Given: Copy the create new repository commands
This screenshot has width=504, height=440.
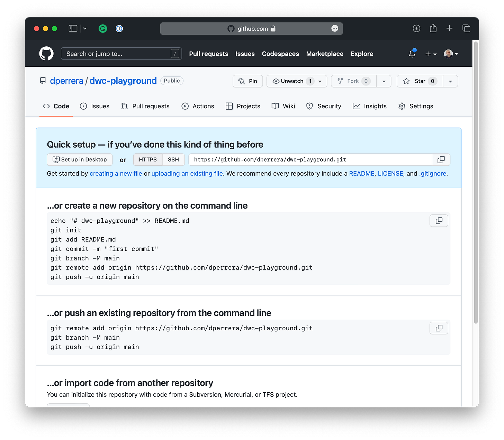Looking at the screenshot, I should coord(439,221).
